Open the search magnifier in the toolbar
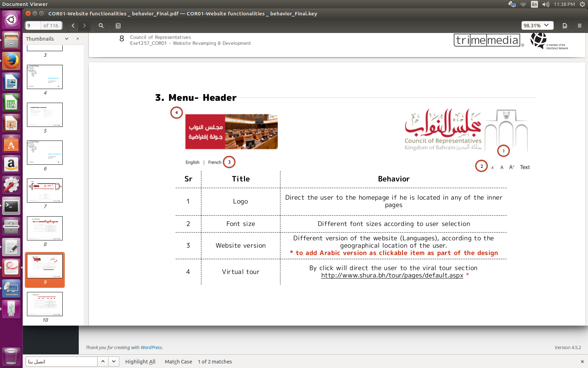The image size is (588, 368). tap(101, 26)
